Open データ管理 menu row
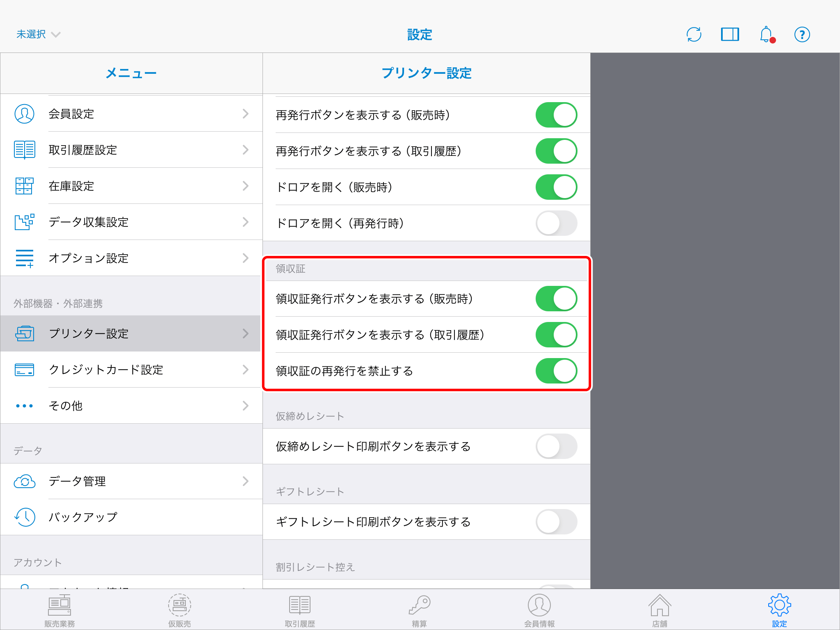Viewport: 840px width, 630px height. (x=131, y=481)
